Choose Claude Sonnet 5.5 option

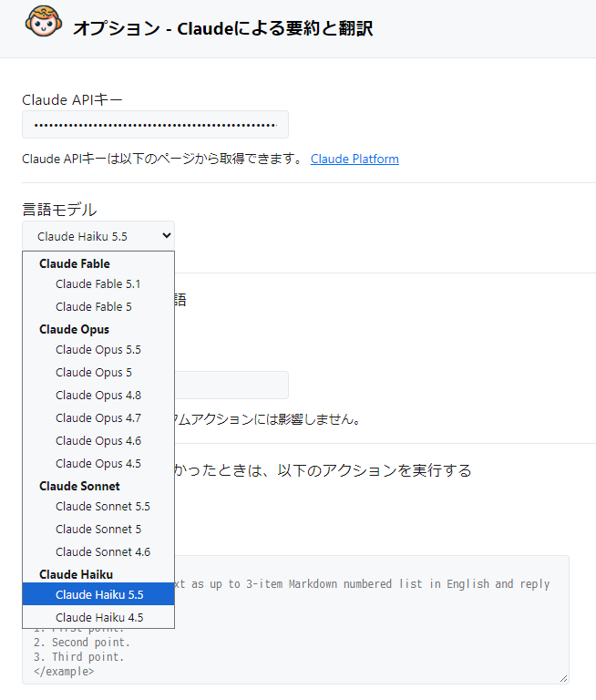tap(98, 506)
